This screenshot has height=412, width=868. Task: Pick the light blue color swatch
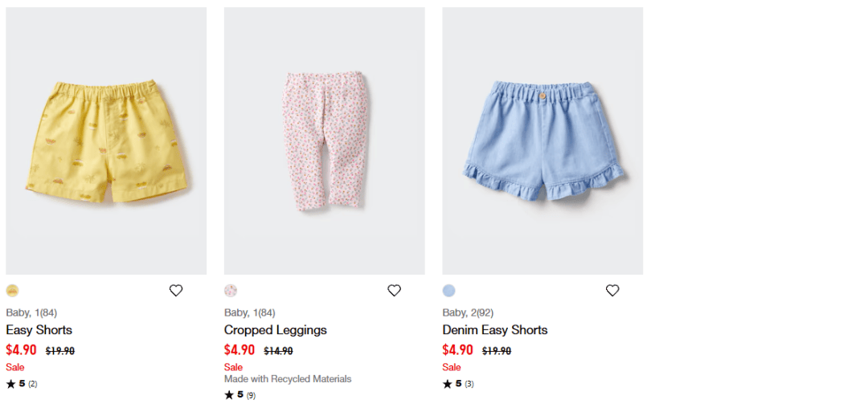click(448, 291)
